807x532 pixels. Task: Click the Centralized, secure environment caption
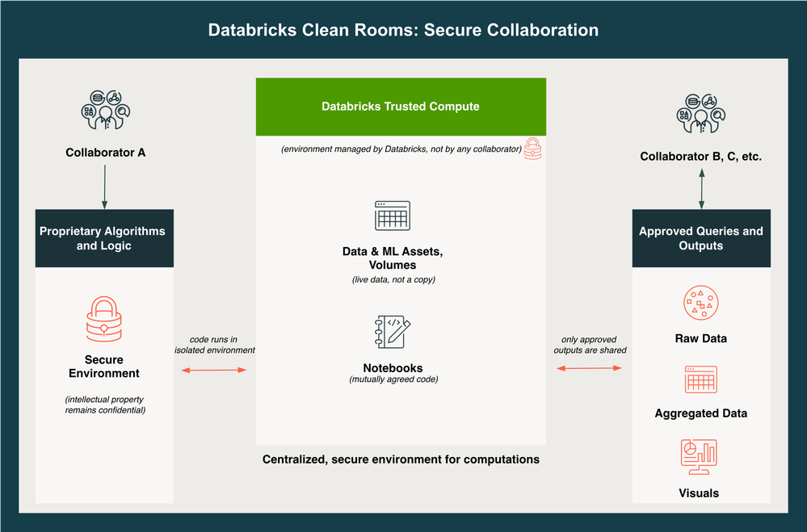coord(401,459)
